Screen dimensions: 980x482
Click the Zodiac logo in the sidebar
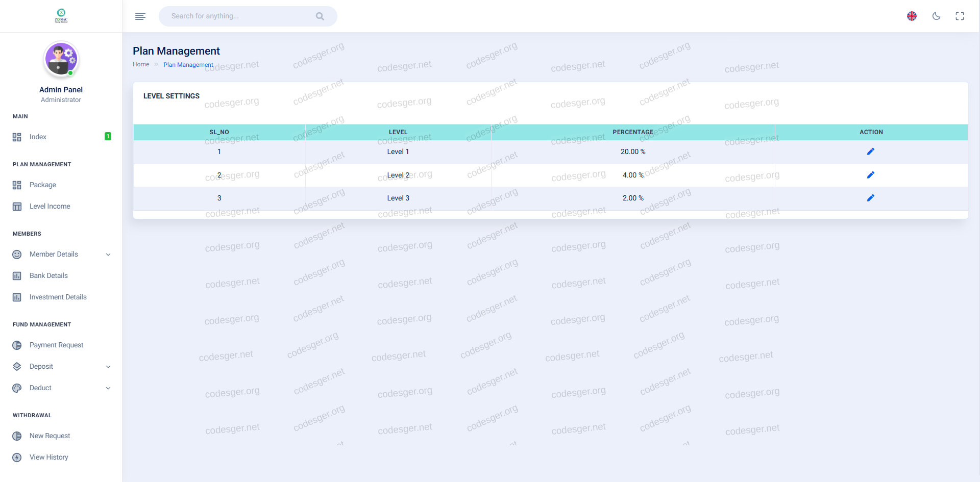pos(61,16)
